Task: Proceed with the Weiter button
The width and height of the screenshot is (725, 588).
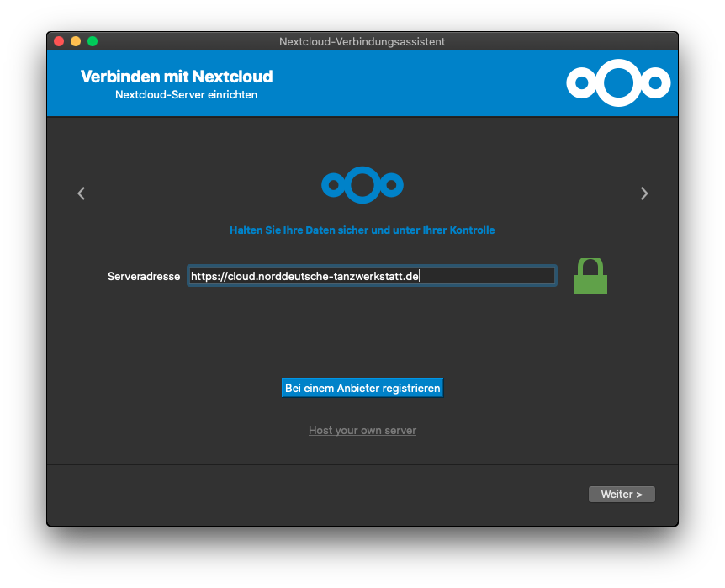Action: click(x=622, y=494)
